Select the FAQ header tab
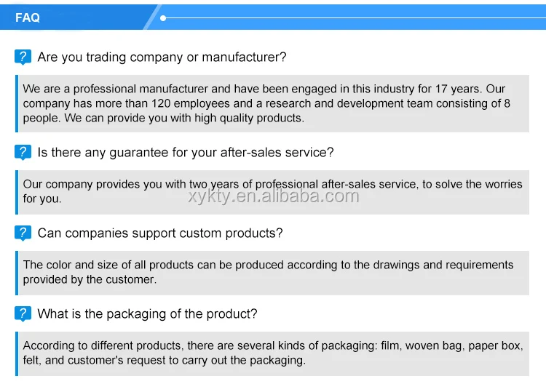 28,17
